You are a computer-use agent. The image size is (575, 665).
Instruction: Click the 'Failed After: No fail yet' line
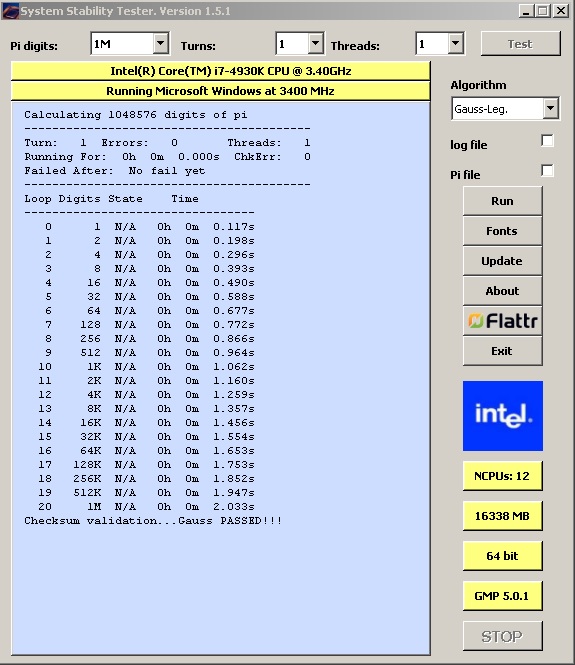(x=114, y=171)
